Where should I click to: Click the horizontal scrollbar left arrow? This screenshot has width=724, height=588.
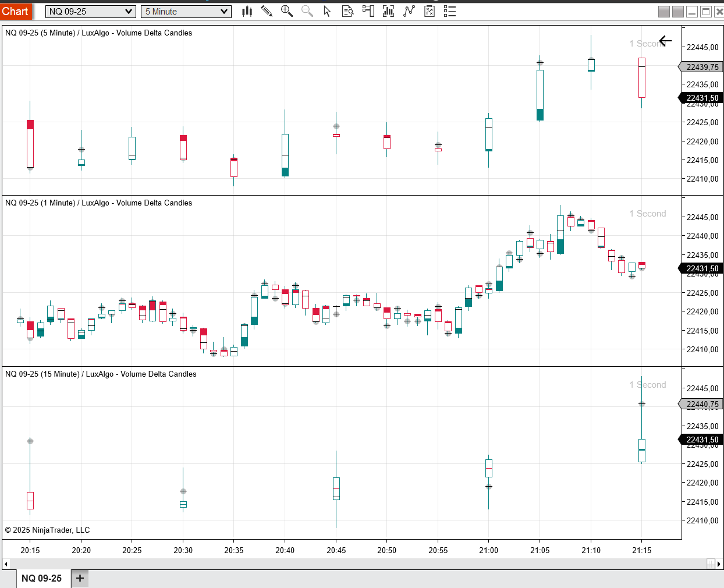6,564
